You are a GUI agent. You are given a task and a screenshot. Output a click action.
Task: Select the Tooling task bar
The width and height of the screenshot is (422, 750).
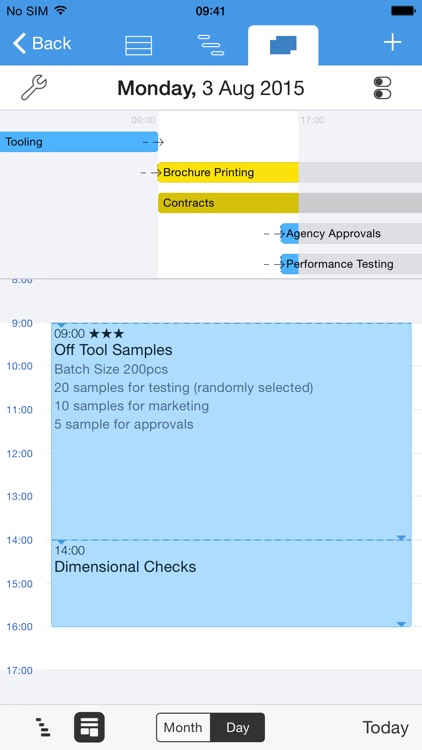coord(79,142)
